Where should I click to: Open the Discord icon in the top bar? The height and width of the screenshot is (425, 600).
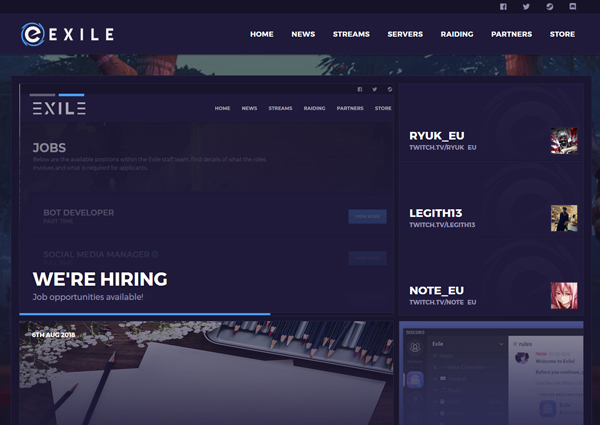tap(572, 7)
